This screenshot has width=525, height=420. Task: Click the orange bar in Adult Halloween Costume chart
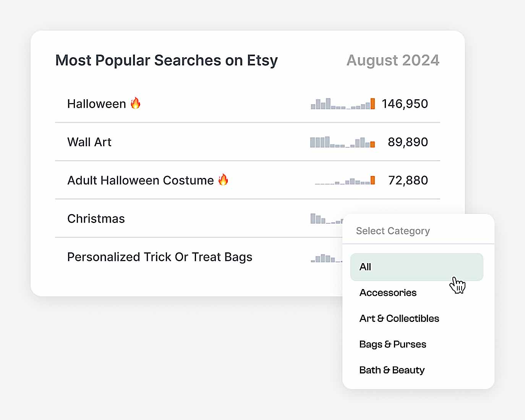[x=372, y=180]
